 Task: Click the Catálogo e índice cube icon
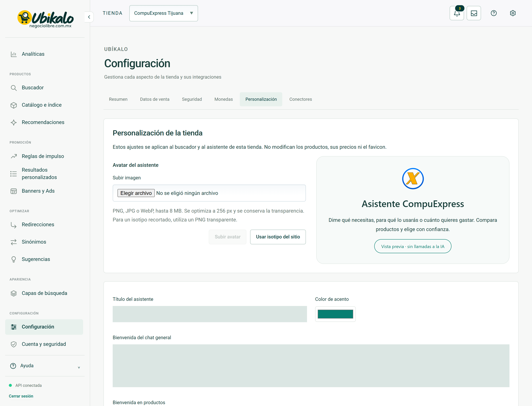(x=13, y=105)
